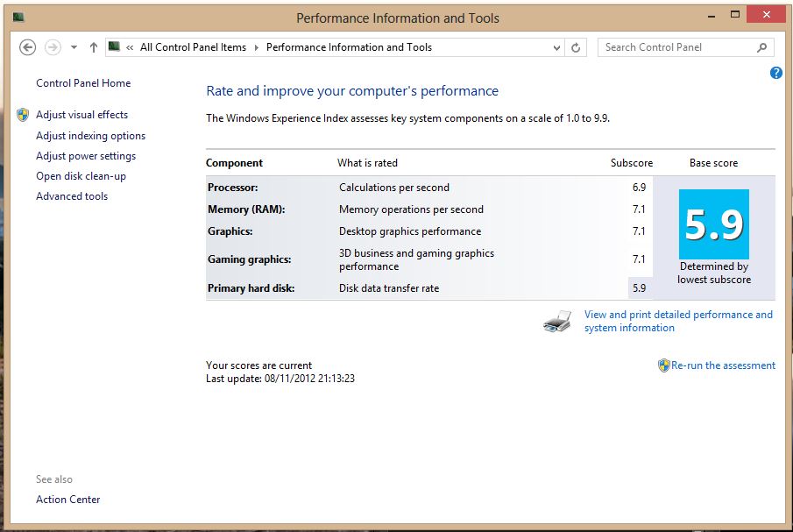Click the Processor subscore 6.9
The height and width of the screenshot is (532, 793).
pyautogui.click(x=639, y=187)
